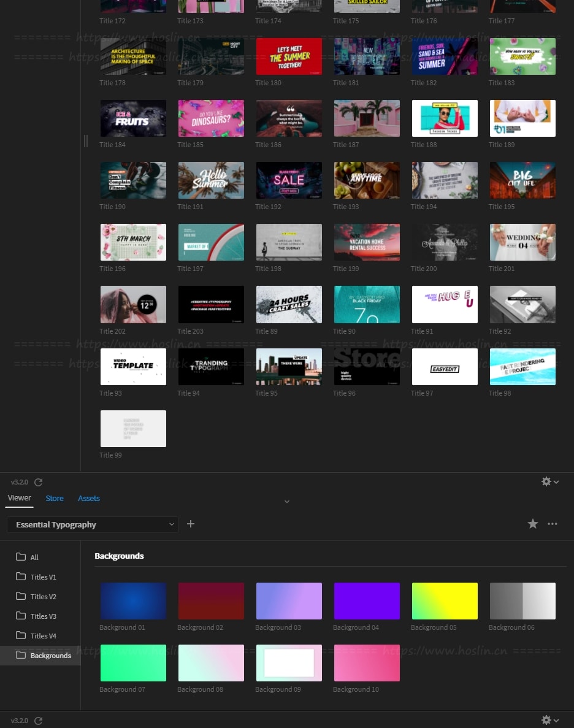The image size is (574, 728).
Task: Click the refresh icon above the Viewer tab
Action: [x=39, y=482]
